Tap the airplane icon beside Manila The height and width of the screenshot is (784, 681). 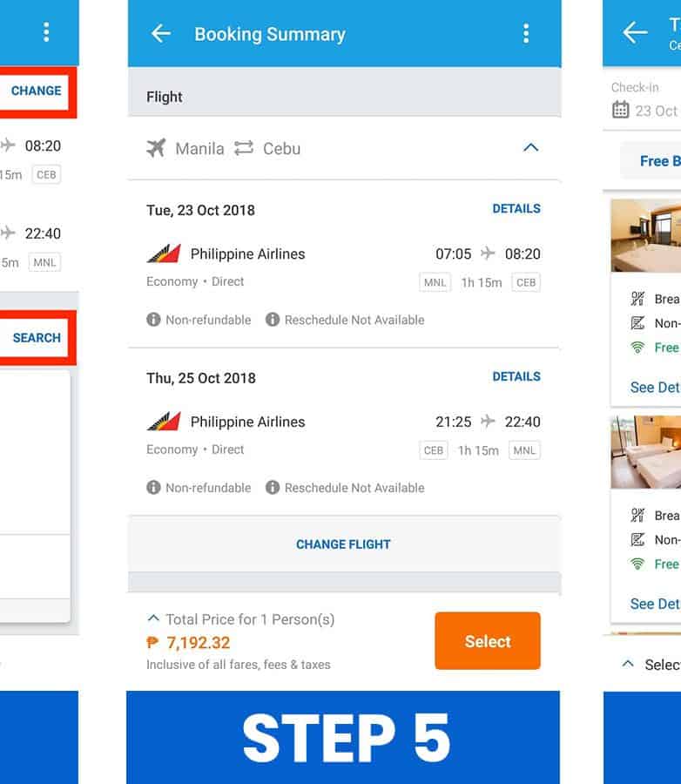[157, 148]
